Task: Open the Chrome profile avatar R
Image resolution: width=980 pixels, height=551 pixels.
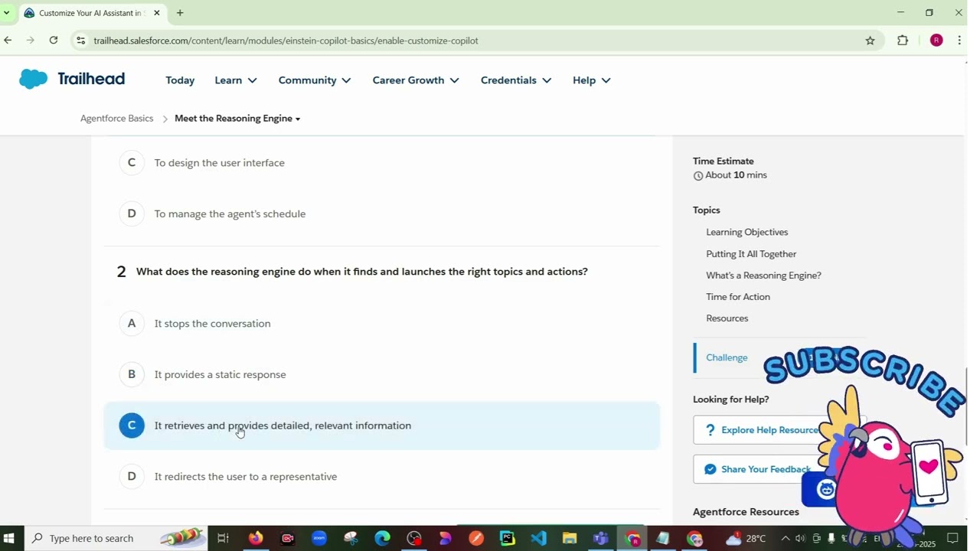Action: 936,41
